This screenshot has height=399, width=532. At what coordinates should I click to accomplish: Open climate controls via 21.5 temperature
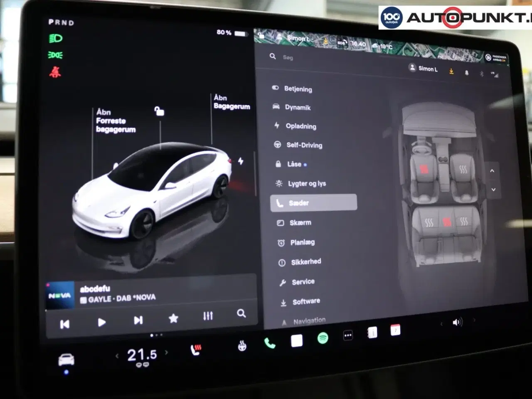(x=142, y=355)
